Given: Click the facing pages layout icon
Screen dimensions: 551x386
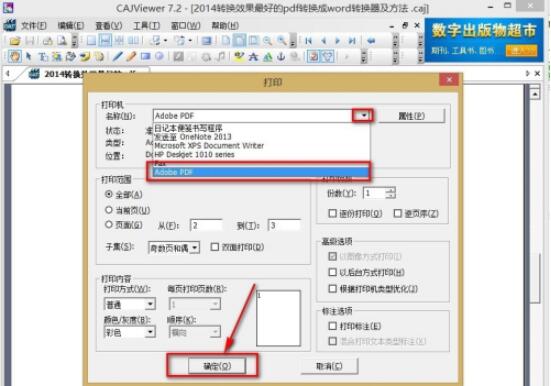Looking at the screenshot, I should tap(133, 41).
